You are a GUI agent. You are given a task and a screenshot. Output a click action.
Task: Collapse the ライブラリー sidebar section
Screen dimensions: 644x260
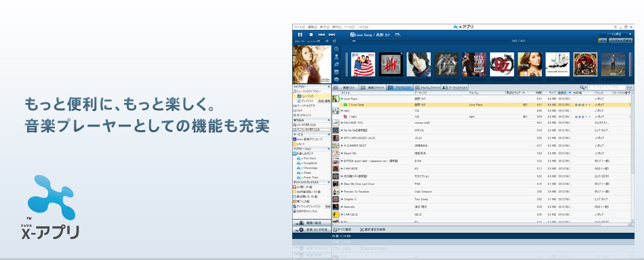tap(329, 87)
